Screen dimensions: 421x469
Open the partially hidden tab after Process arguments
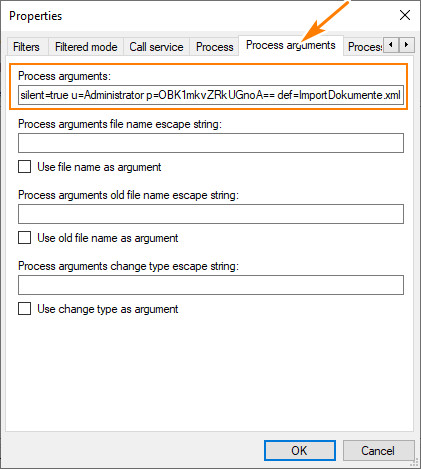(364, 47)
